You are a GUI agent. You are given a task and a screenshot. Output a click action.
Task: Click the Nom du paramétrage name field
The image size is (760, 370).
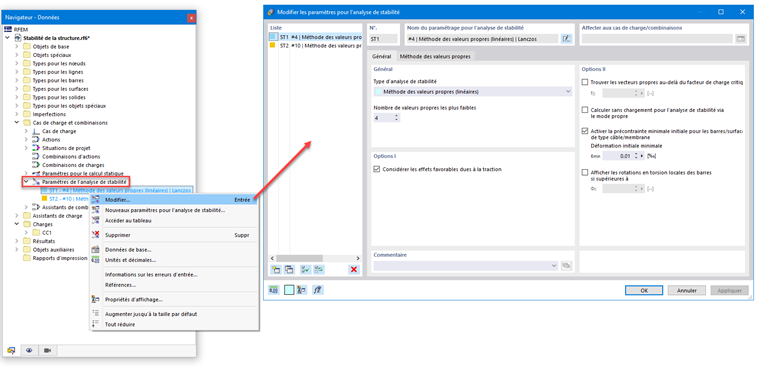[x=482, y=39]
